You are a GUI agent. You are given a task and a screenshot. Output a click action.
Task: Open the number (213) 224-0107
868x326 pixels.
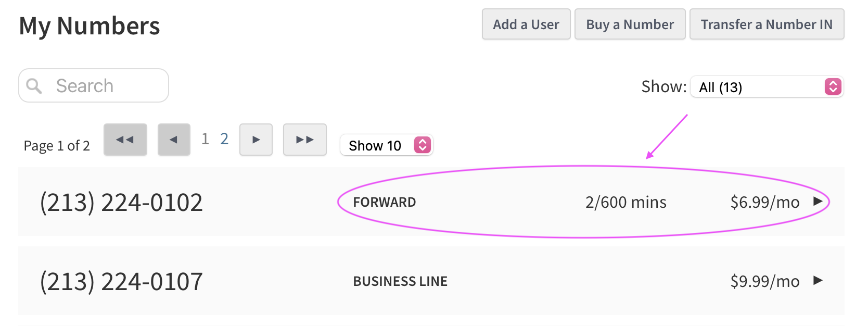(x=121, y=282)
